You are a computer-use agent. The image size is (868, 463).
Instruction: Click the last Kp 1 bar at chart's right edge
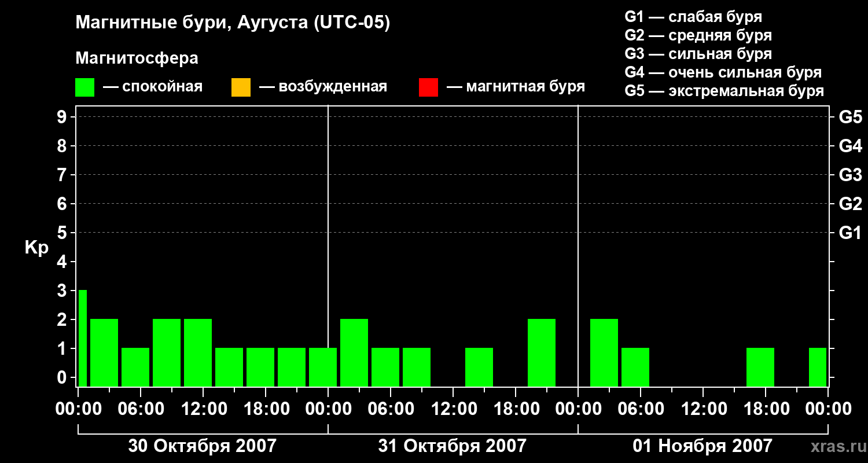[818, 367]
